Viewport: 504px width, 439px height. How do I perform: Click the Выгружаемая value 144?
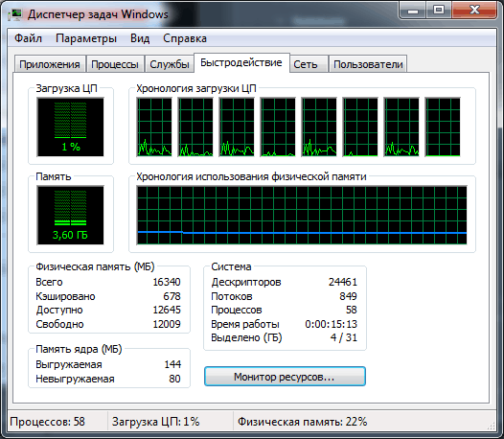pos(172,364)
